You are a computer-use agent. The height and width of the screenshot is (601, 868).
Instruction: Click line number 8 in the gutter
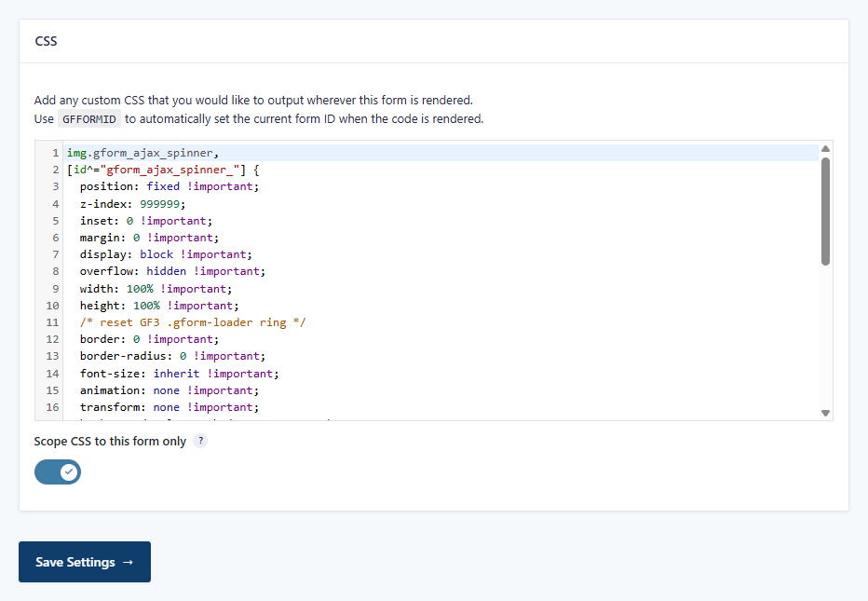55,271
